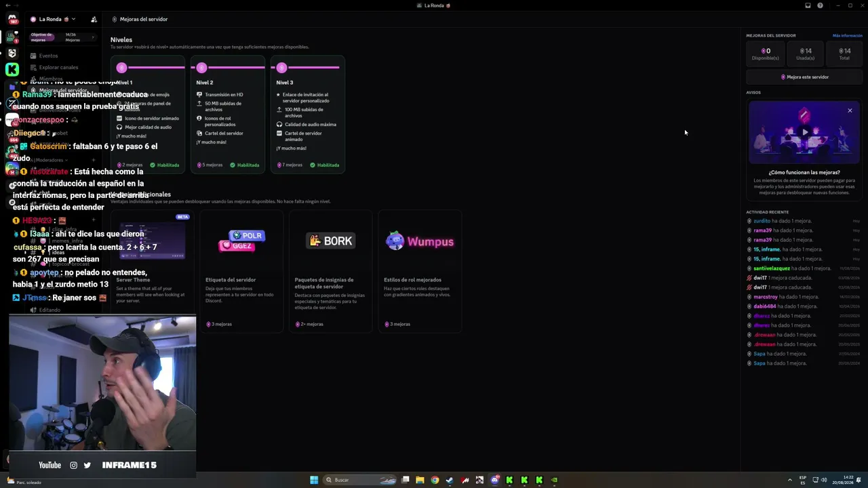Click the Nivel 3 pink progress marker
The width and height of the screenshot is (868, 488).
pyautogui.click(x=281, y=67)
